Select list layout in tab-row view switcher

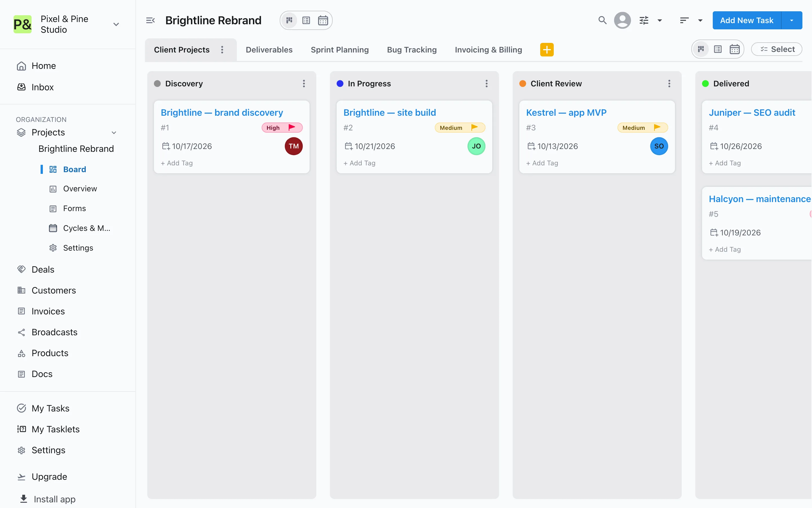[717, 49]
